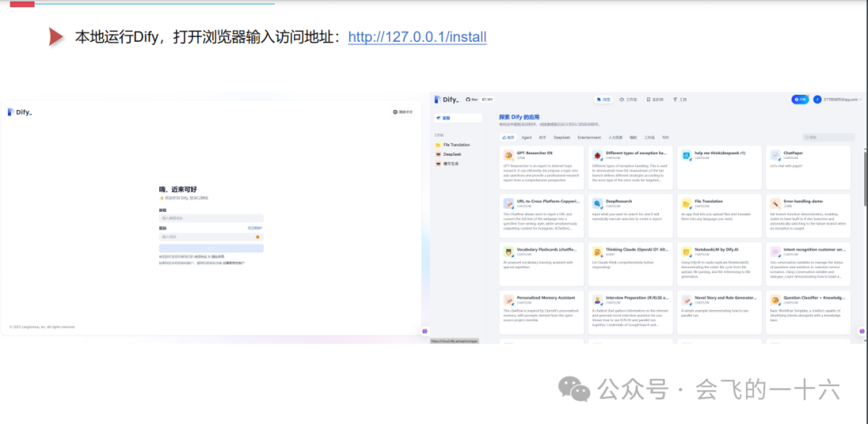The width and height of the screenshot is (868, 424).
Task: Click the app search box
Action: click(x=829, y=137)
